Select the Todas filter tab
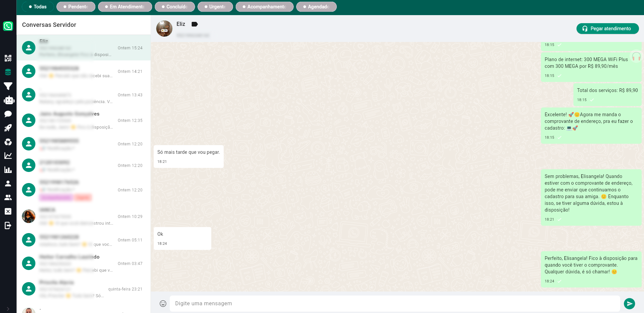Image resolution: width=644 pixels, height=313 pixels. (x=38, y=7)
